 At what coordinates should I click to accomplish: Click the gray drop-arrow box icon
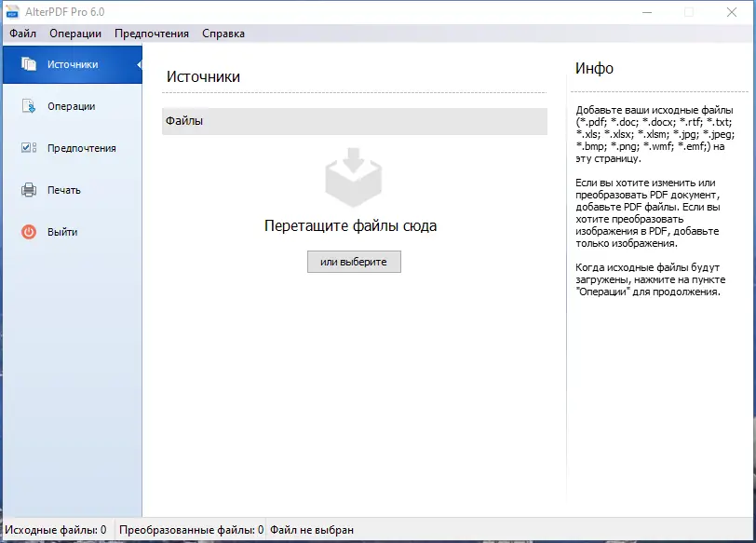354,177
